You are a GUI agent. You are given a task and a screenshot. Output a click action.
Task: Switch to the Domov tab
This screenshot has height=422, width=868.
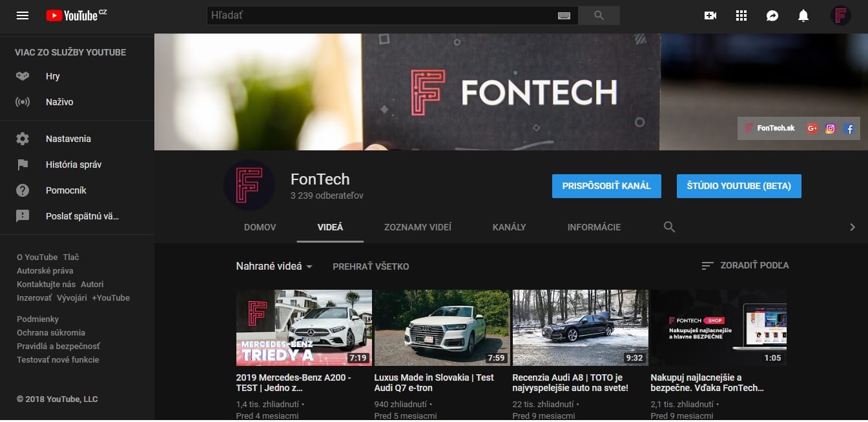(x=260, y=227)
